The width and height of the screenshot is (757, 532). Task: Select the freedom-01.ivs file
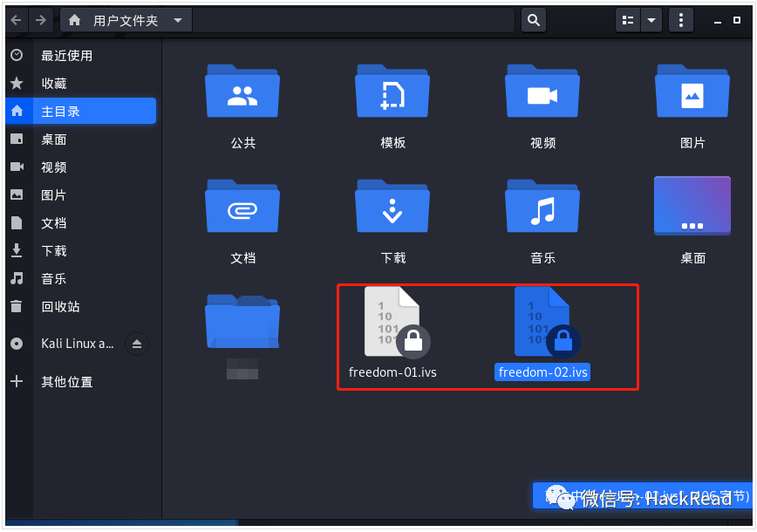pyautogui.click(x=392, y=327)
